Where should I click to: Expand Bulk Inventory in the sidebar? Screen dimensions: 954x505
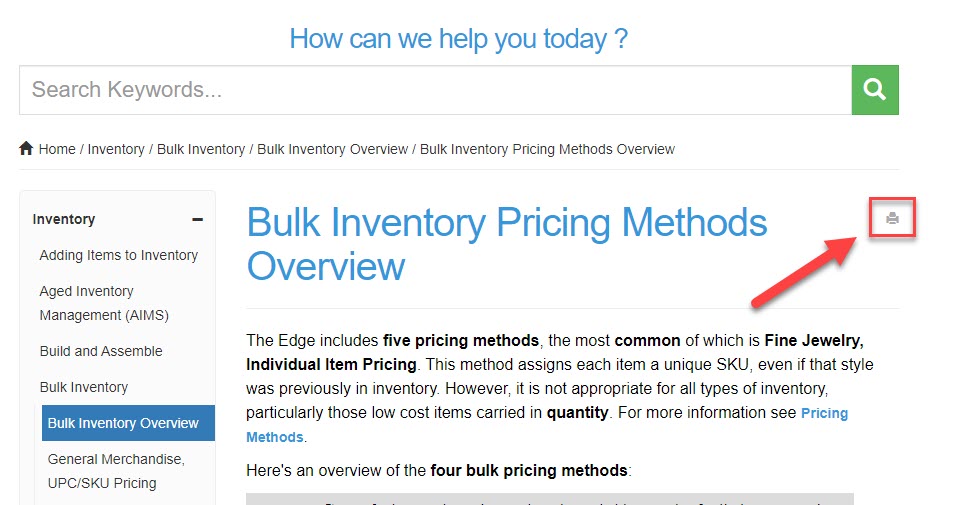click(84, 387)
